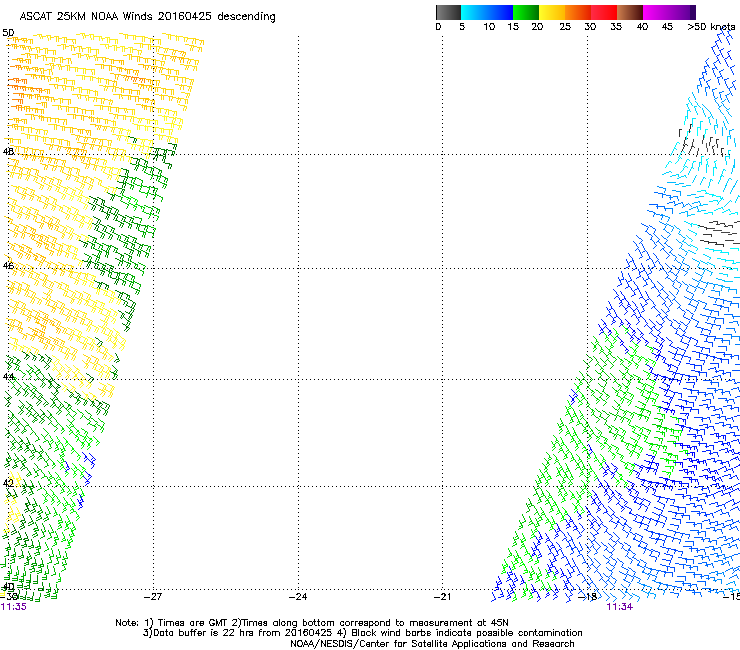The image size is (740, 650).
Task: Click the green 15-20 knots legend segment
Action: coord(526,12)
